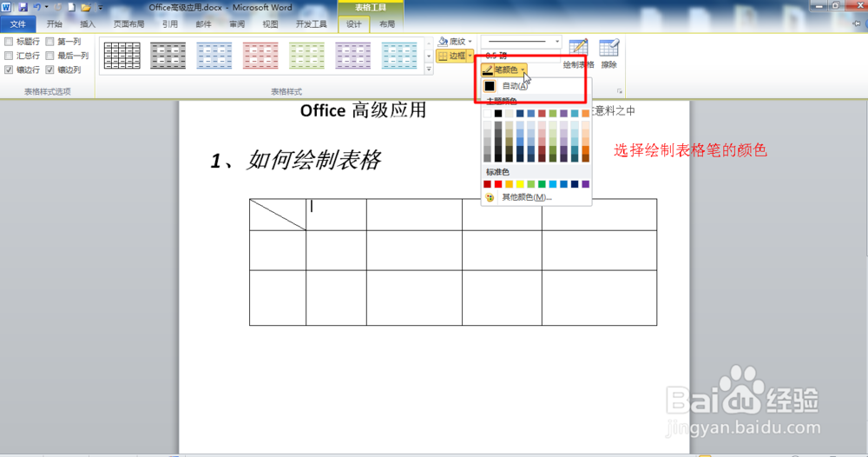
Task: Apply the dark gray shaded table style
Action: [168, 56]
